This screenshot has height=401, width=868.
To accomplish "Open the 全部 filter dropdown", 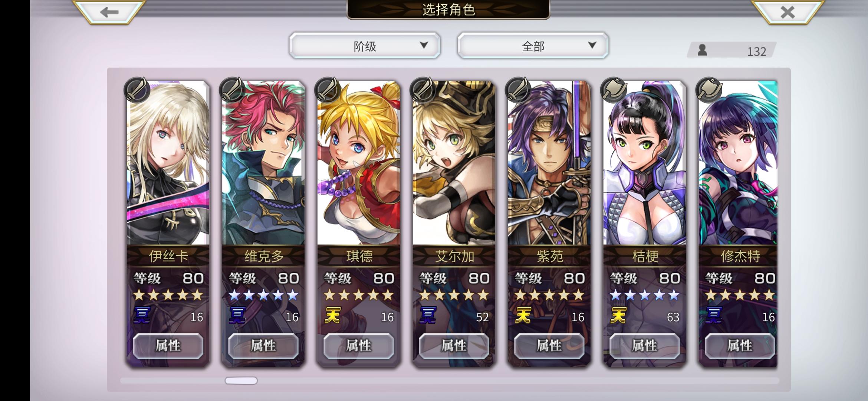I will point(533,46).
